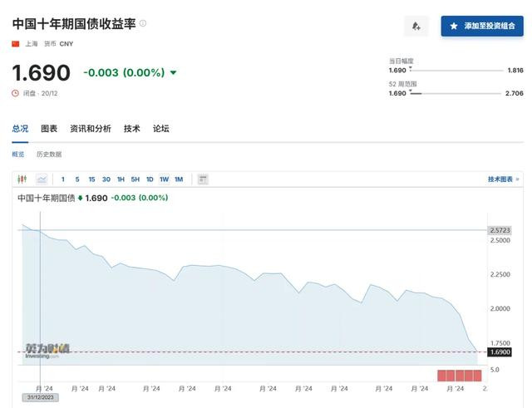The width and height of the screenshot is (532, 408).
Task: Switch chart to area chart icon
Action: (42, 179)
